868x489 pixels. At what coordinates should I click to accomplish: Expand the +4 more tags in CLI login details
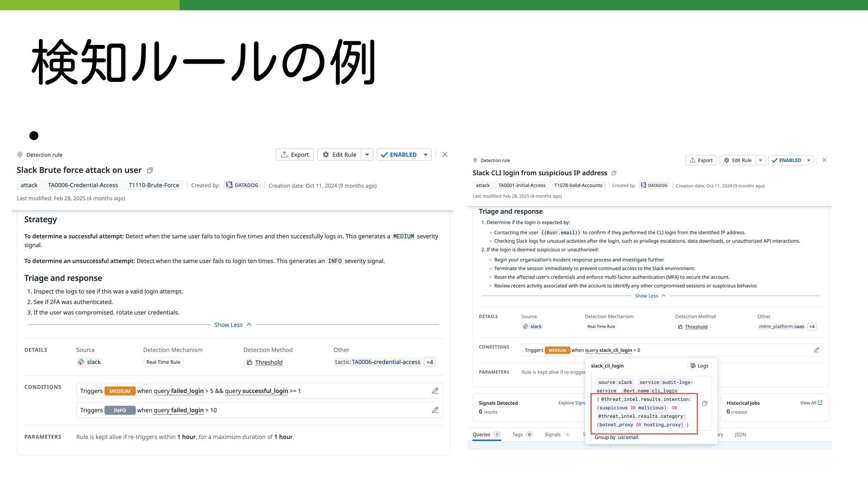tap(812, 327)
